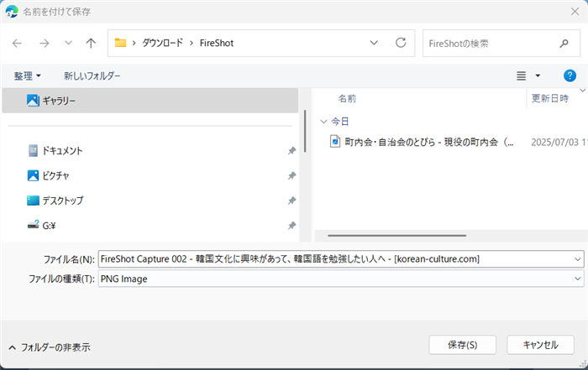
Task: Collapse the 今日 file group
Action: point(324,122)
